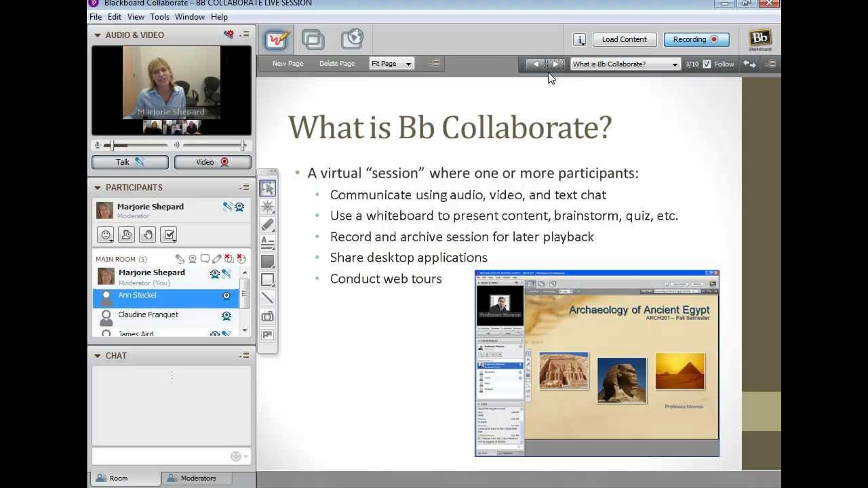Insert chat emoticon icon
Image resolution: width=868 pixels, height=488 pixels.
point(237,456)
